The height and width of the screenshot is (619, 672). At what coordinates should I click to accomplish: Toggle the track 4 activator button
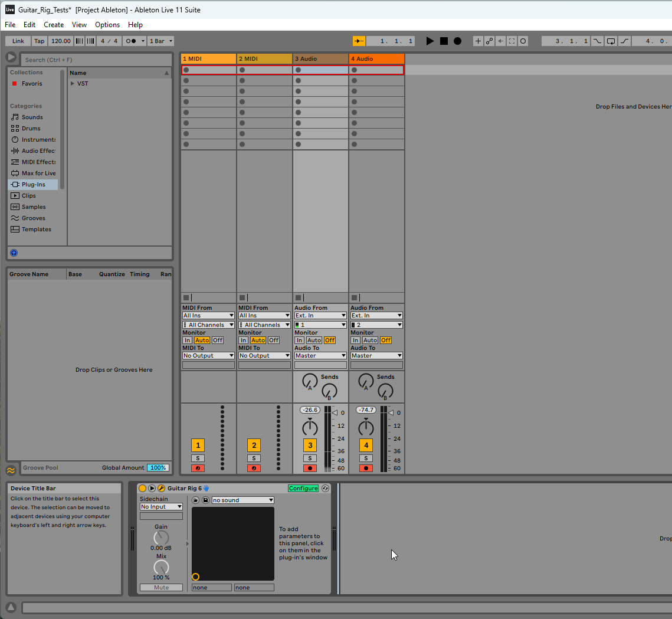click(366, 446)
